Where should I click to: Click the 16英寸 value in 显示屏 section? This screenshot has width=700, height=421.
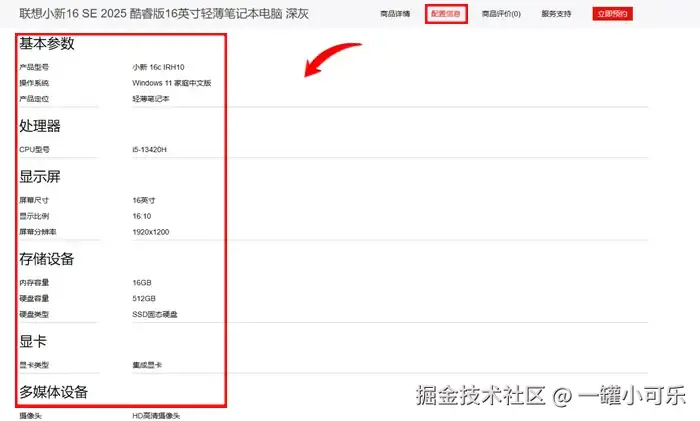click(144, 200)
